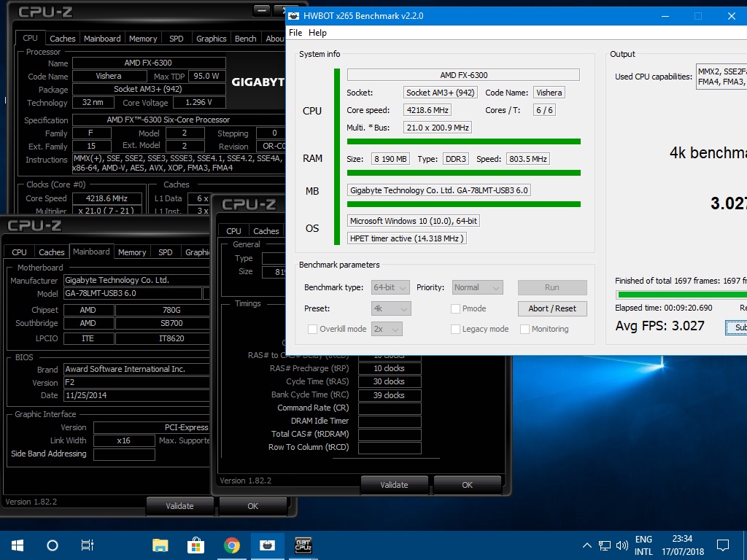Screen dimensions: 747x560
Task: Click the Southbridge SB700 field in CPU-Z
Action: click(x=163, y=323)
